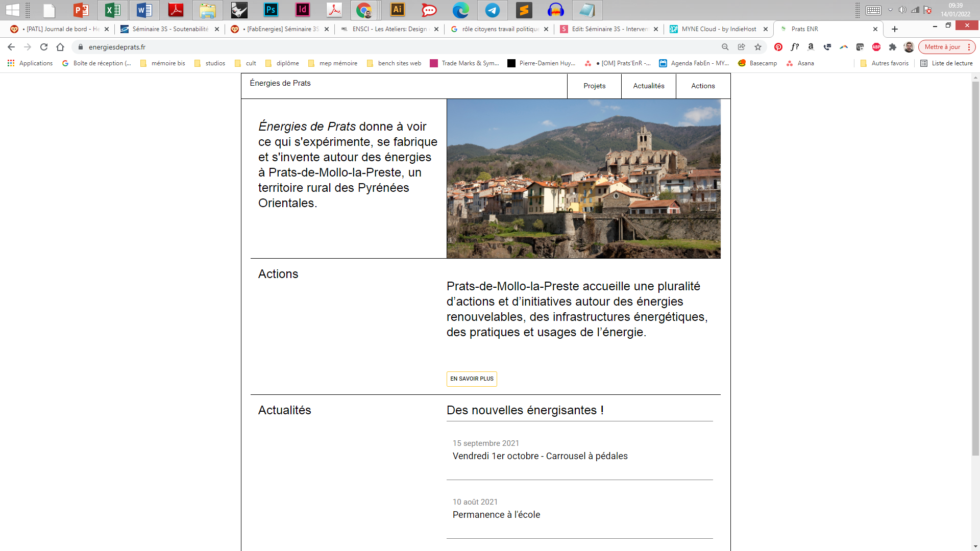Bookmark this page with the star icon
This screenshot has width=980, height=551.
point(758,47)
